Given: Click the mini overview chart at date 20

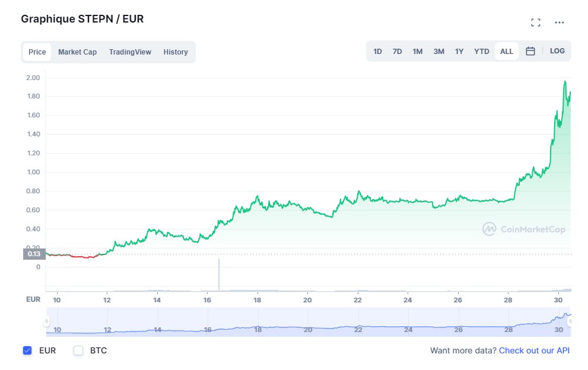Looking at the screenshot, I should pos(308,330).
